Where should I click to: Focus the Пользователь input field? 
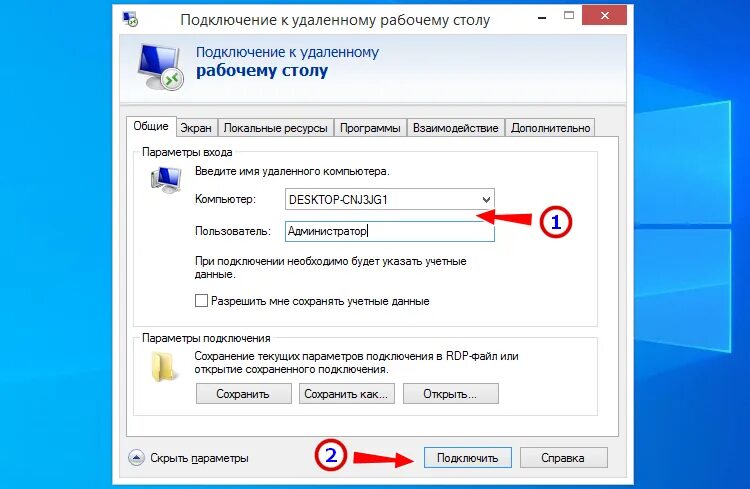tap(389, 231)
